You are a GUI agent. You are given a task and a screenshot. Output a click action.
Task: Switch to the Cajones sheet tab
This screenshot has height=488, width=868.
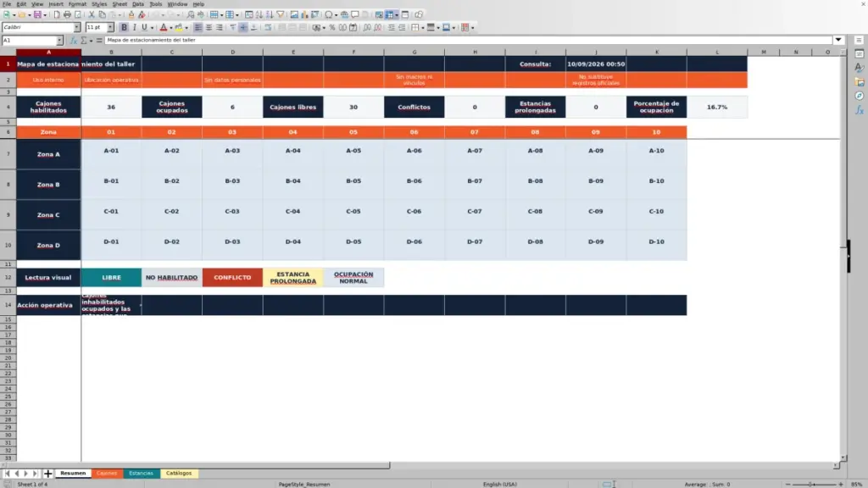click(x=107, y=473)
